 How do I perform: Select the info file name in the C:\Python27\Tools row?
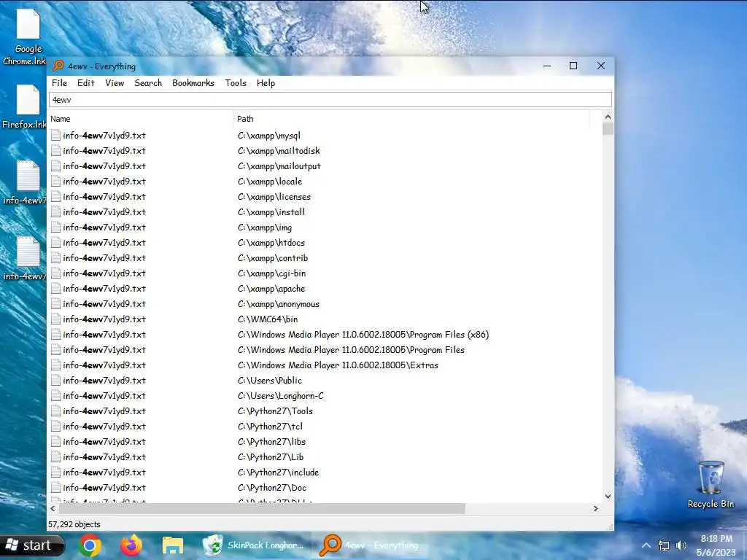104,411
